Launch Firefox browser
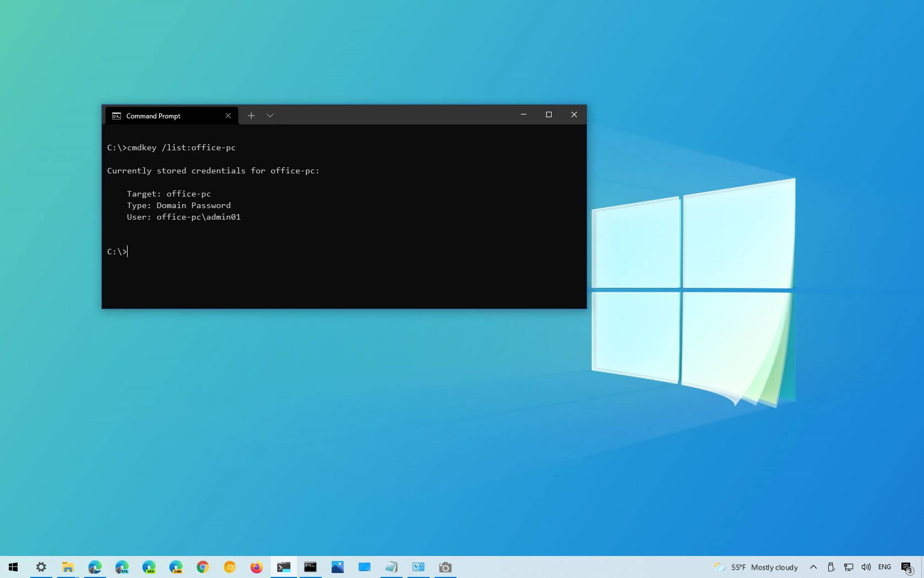 256,567
